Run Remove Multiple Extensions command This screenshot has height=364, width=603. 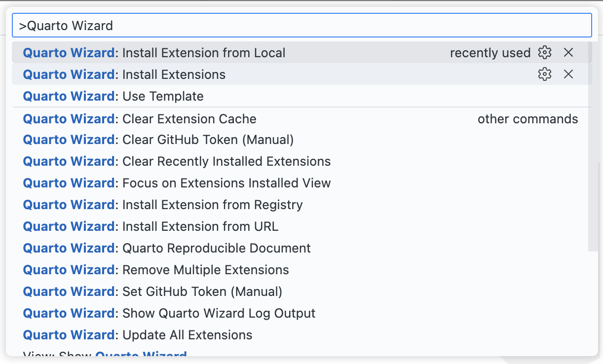click(x=205, y=270)
